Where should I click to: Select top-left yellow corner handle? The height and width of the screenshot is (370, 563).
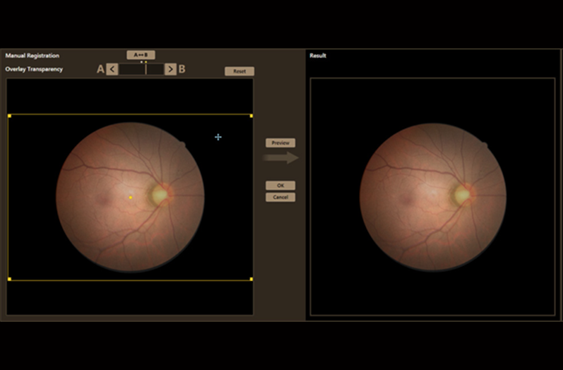point(9,116)
